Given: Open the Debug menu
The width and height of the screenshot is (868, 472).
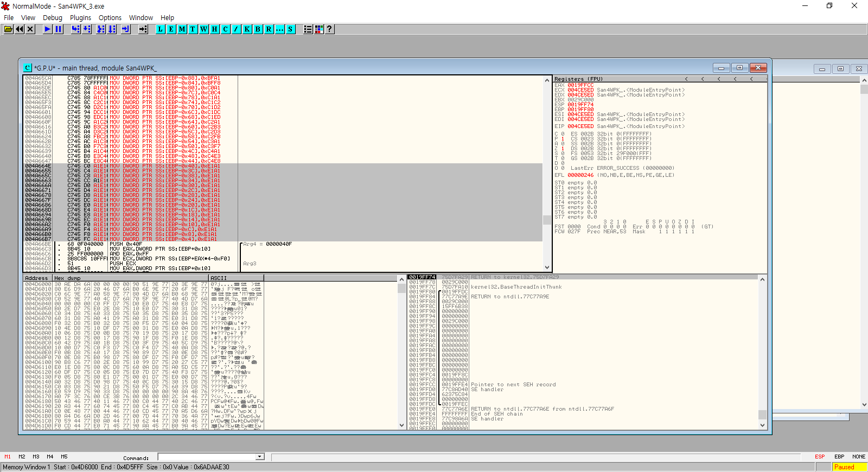Looking at the screenshot, I should coord(53,18).
